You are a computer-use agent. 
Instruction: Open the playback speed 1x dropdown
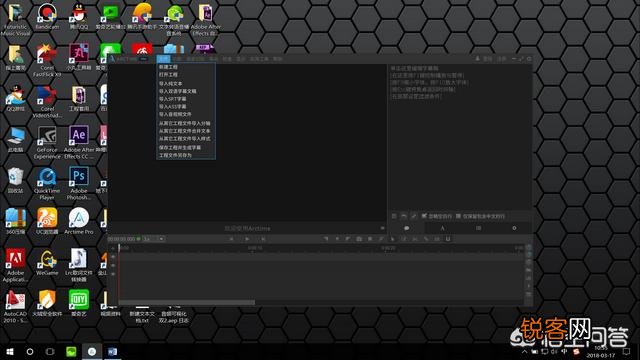tap(153, 239)
